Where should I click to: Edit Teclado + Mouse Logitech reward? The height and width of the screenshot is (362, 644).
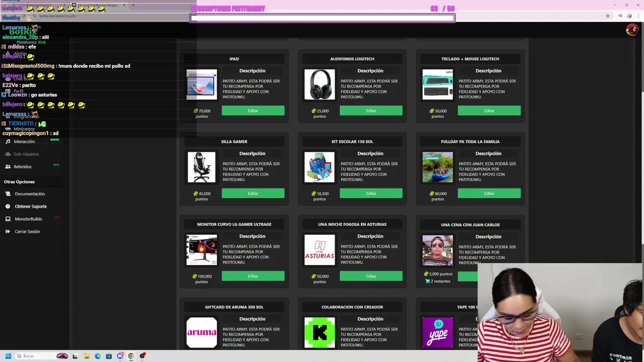tap(489, 111)
